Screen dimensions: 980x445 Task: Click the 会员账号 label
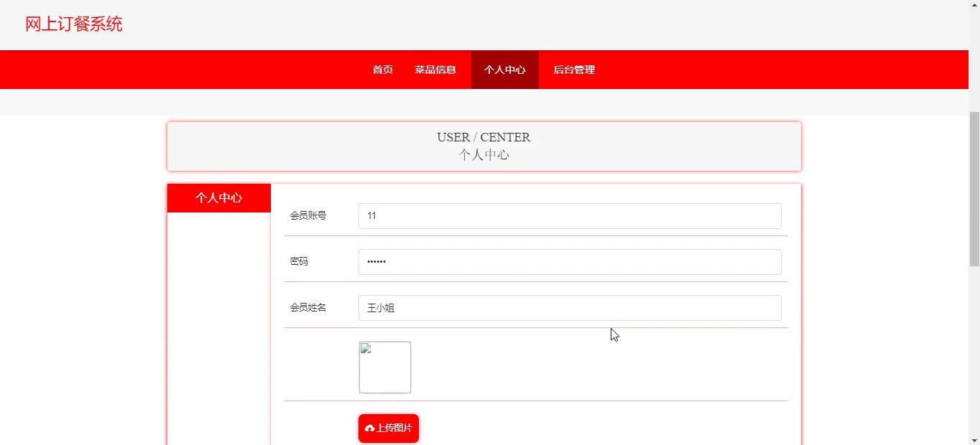tap(308, 215)
